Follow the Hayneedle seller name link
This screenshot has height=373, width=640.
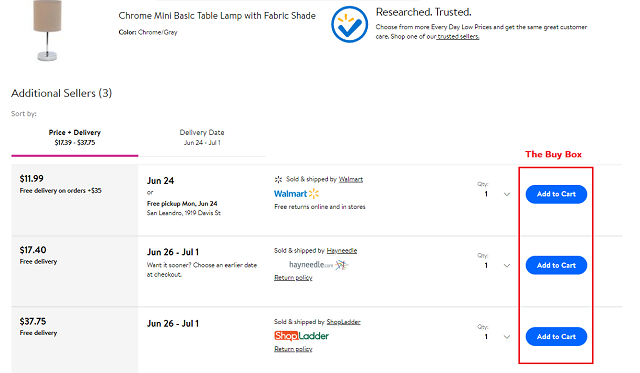[342, 251]
